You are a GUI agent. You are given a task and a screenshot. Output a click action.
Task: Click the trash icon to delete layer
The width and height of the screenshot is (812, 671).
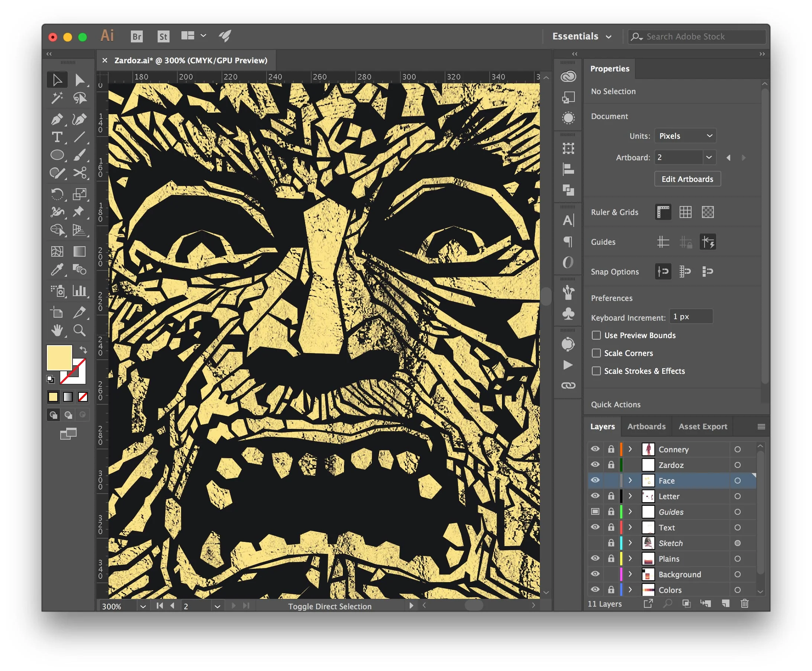pyautogui.click(x=744, y=603)
